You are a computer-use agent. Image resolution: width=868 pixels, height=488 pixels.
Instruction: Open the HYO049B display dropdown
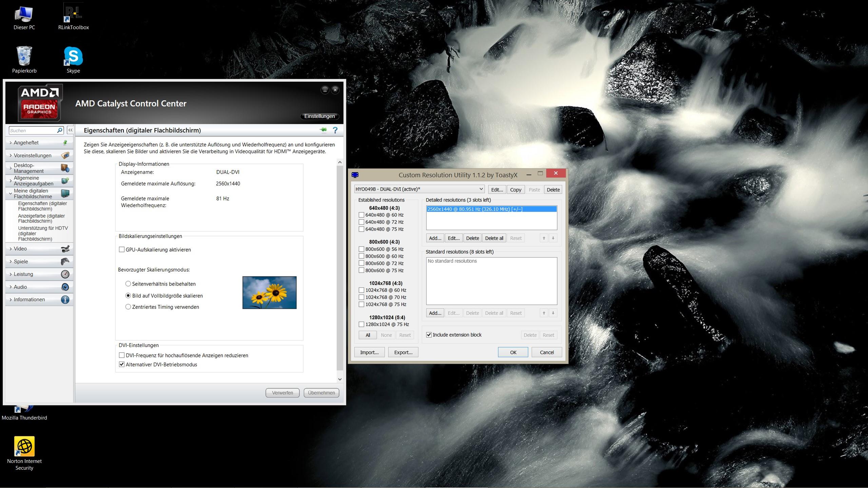pyautogui.click(x=419, y=189)
